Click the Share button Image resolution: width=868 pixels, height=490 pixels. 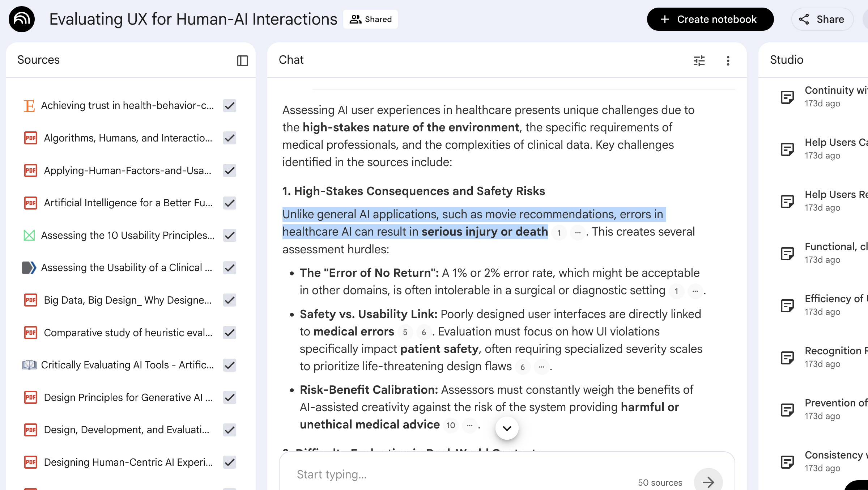click(822, 19)
